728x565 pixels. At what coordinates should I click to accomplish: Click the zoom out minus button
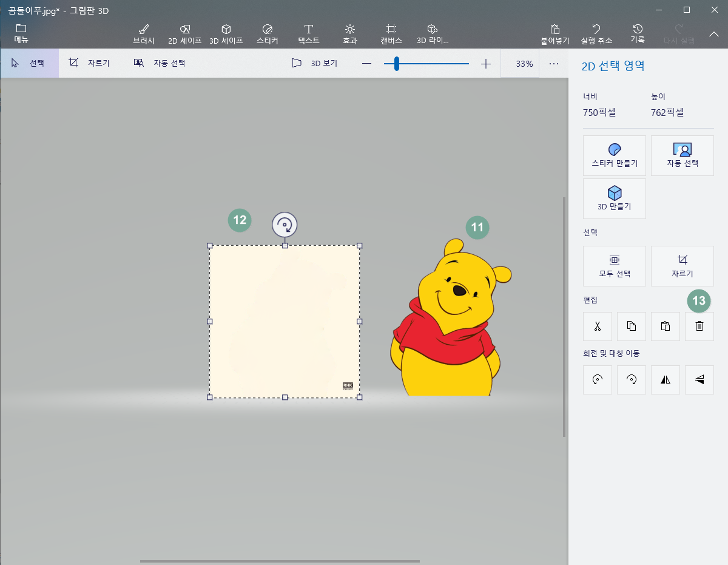(366, 64)
